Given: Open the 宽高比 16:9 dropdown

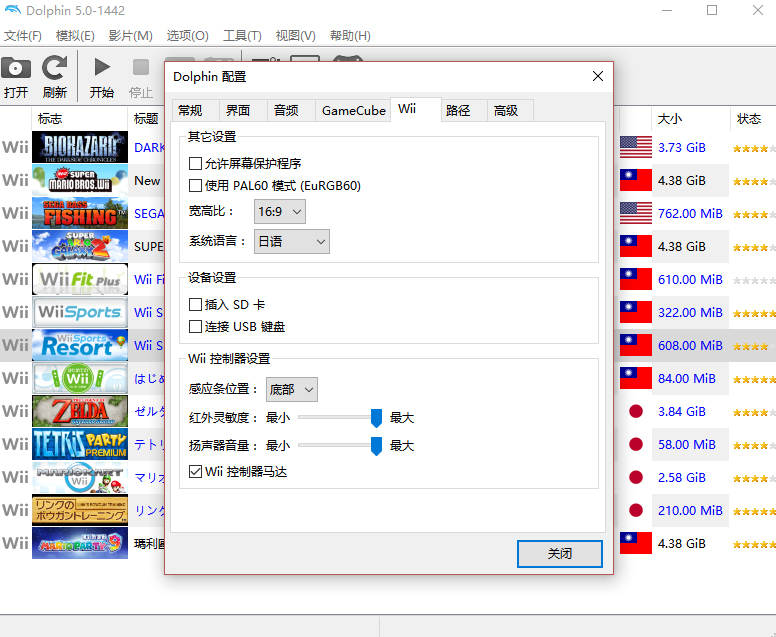Looking at the screenshot, I should tap(280, 212).
